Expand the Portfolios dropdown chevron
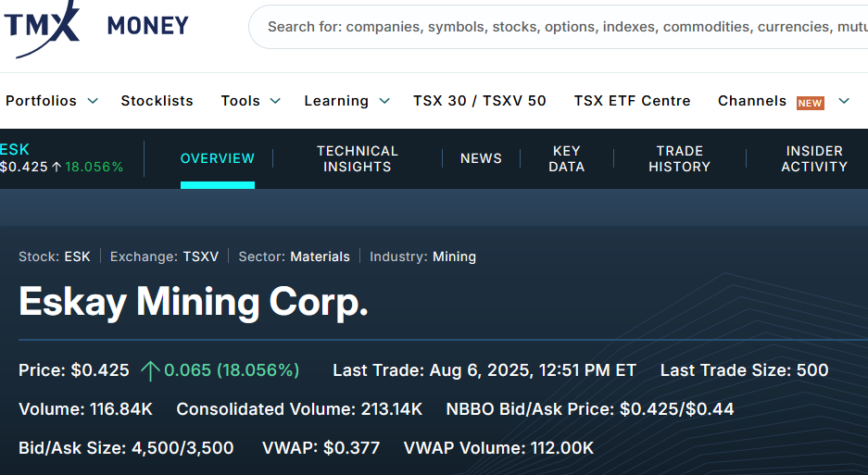The height and width of the screenshot is (475, 868). [93, 101]
